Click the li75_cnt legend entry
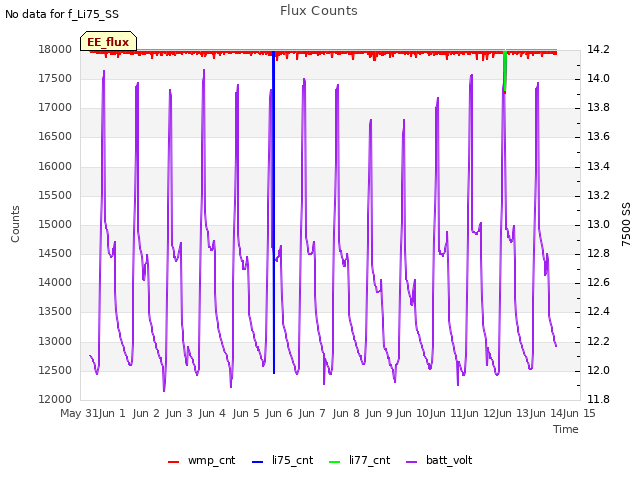The width and height of the screenshot is (640, 480). tap(282, 460)
